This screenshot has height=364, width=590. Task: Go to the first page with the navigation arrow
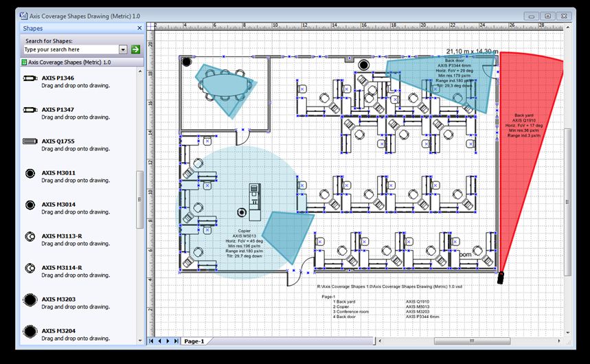pos(151,341)
